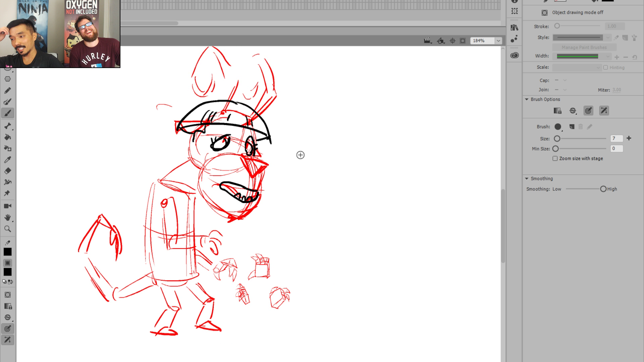Click the plus next to brush Size
This screenshot has height=362, width=644.
click(x=629, y=138)
